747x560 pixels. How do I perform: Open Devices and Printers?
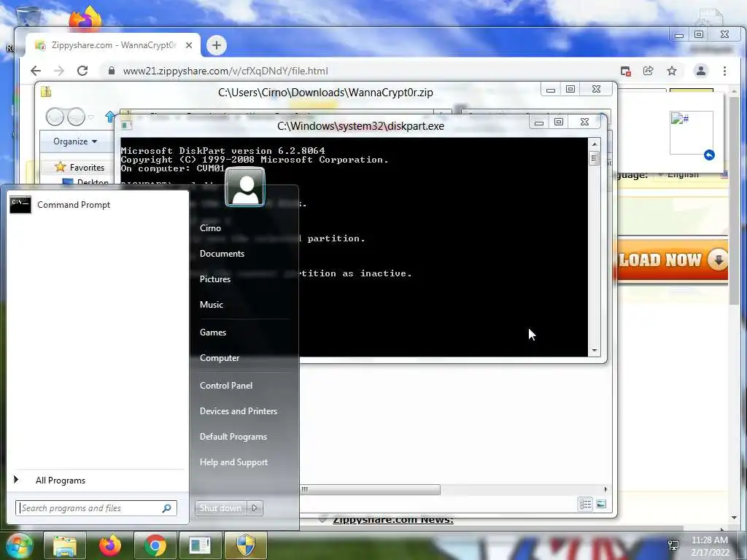click(239, 411)
